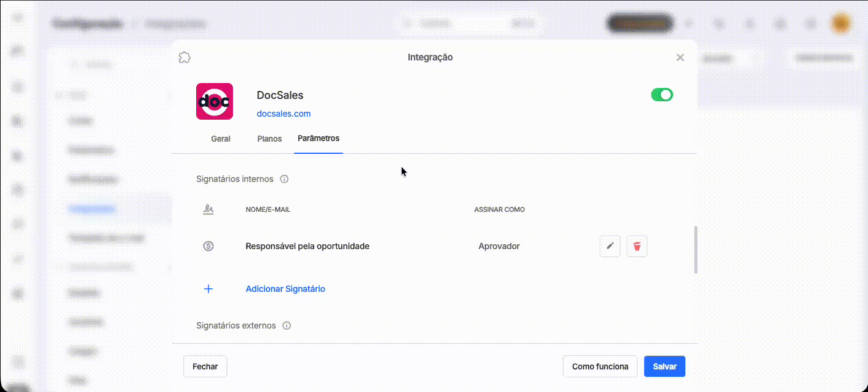Open the Como funciona help
This screenshot has width=868, height=392.
(x=600, y=366)
